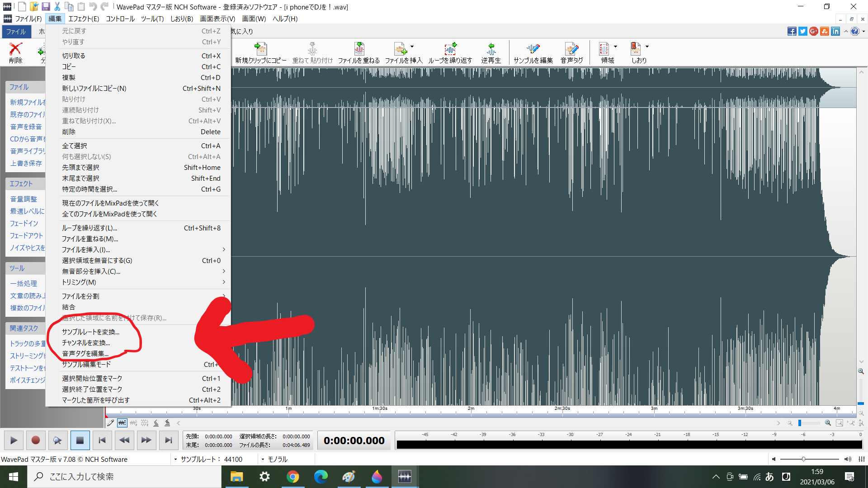Click the vertical zoom slider thumb
The width and height of the screenshot is (868, 488).
[x=861, y=403]
